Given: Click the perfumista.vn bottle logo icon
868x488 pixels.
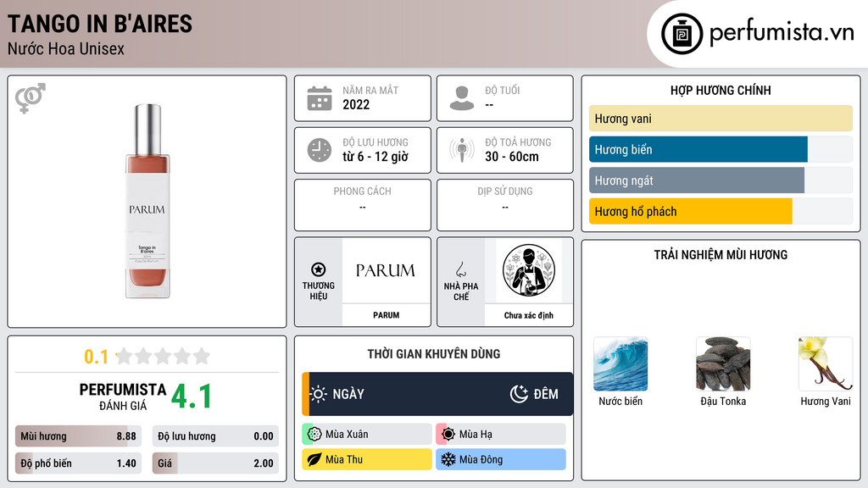Looking at the screenshot, I should tap(682, 34).
